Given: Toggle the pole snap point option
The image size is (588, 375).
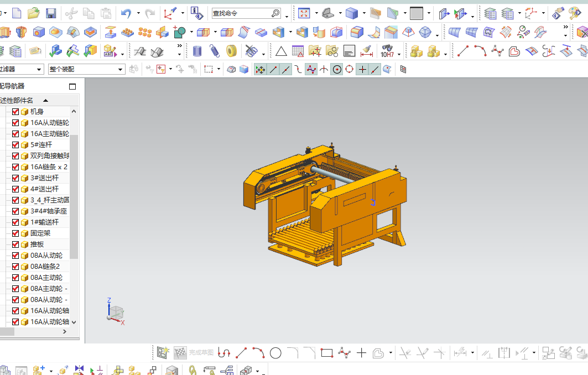Looking at the screenshot, I should pos(311,69).
